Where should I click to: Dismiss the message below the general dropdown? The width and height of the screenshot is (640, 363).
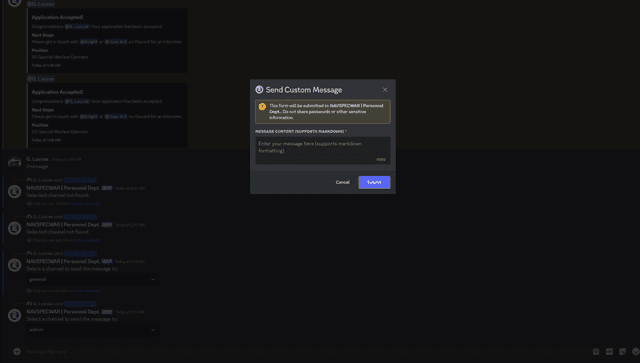click(85, 291)
